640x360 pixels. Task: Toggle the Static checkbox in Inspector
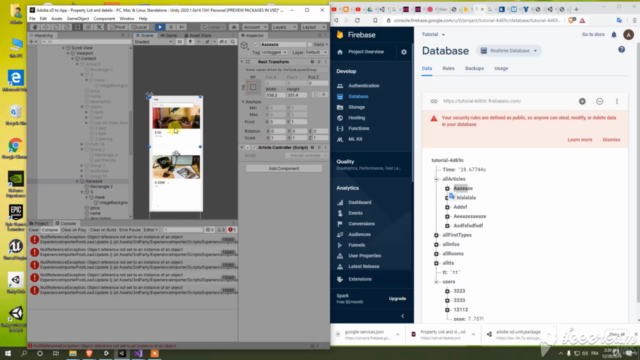tap(310, 44)
